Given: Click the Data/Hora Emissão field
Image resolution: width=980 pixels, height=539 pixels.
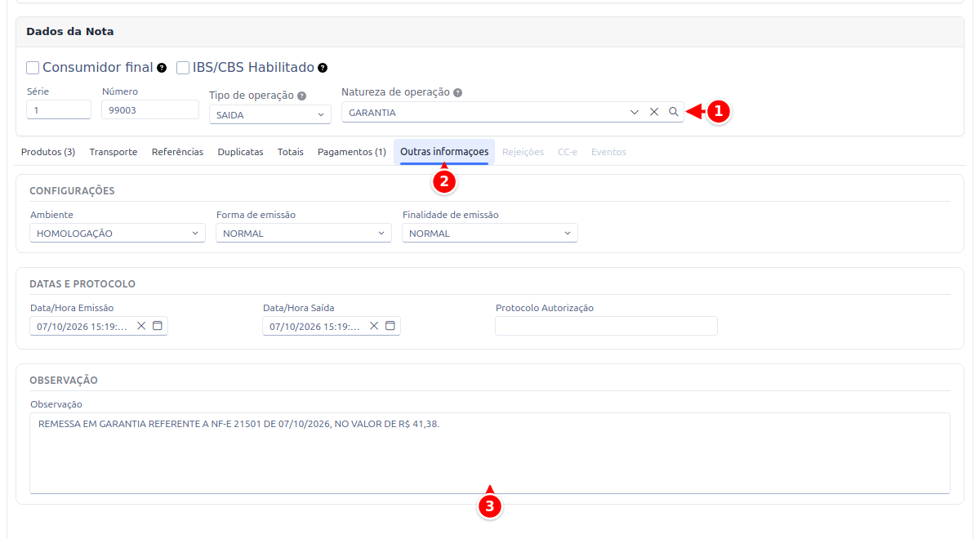Looking at the screenshot, I should coord(99,326).
